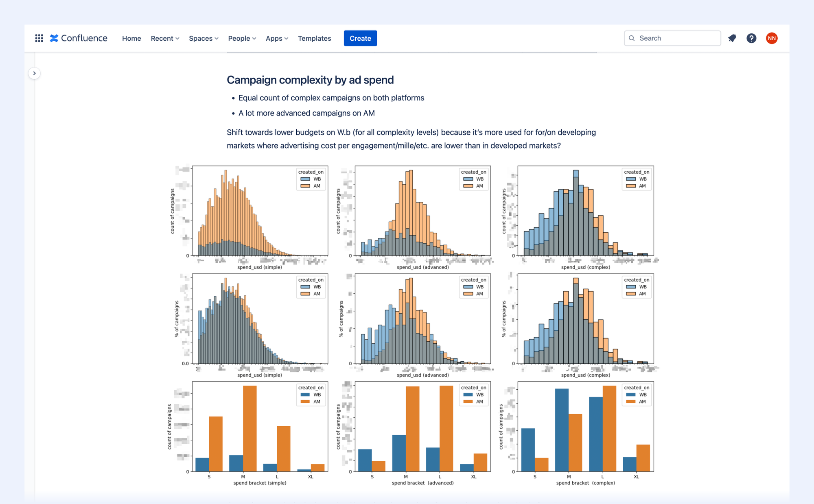Open the Recent dropdown menu
Viewport: 814px width, 504px height.
point(165,38)
